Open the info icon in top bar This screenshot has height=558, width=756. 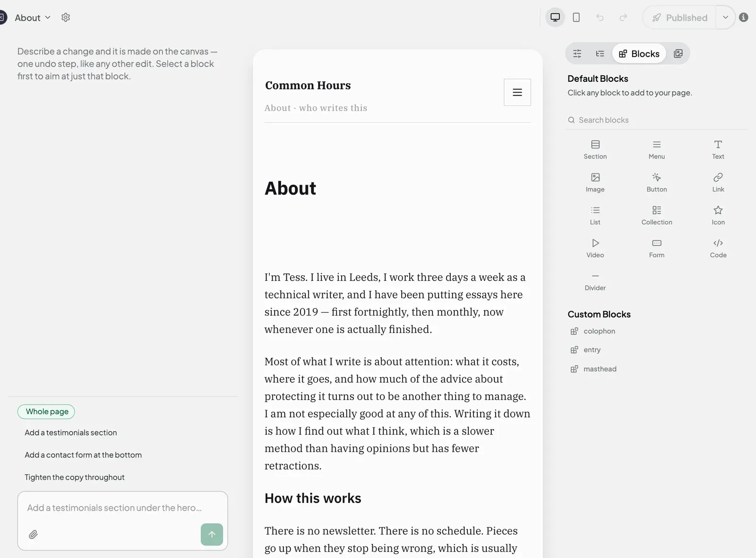(744, 17)
